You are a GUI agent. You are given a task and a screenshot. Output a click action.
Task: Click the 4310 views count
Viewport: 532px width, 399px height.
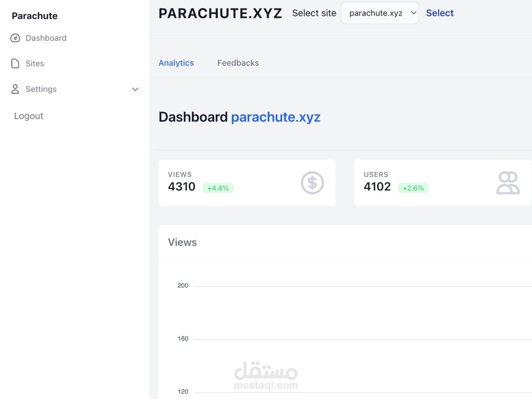point(181,187)
